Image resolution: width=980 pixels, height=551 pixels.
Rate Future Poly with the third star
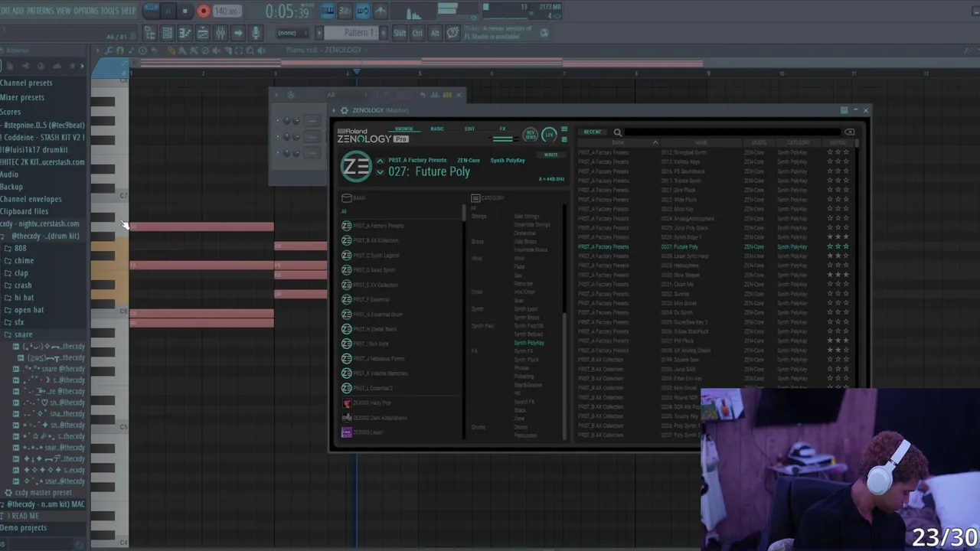[x=846, y=247]
